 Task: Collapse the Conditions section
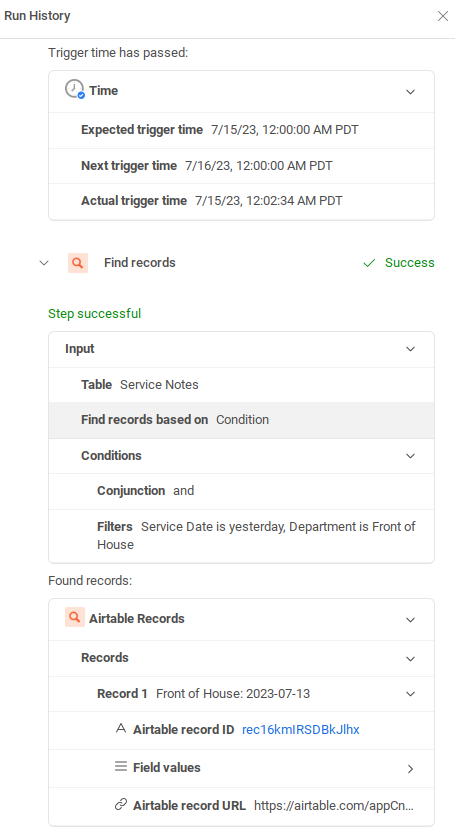tap(410, 456)
